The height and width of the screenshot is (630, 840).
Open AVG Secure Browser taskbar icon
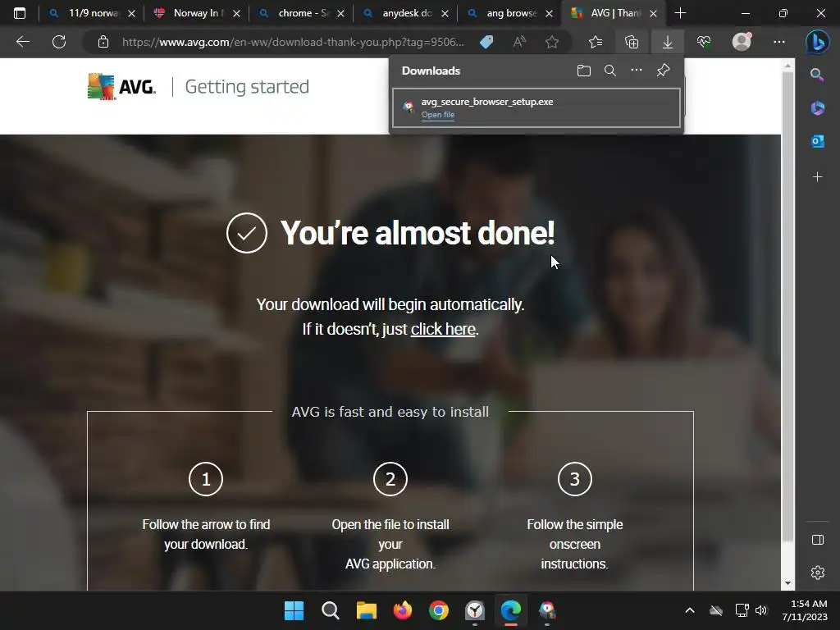pos(547,610)
